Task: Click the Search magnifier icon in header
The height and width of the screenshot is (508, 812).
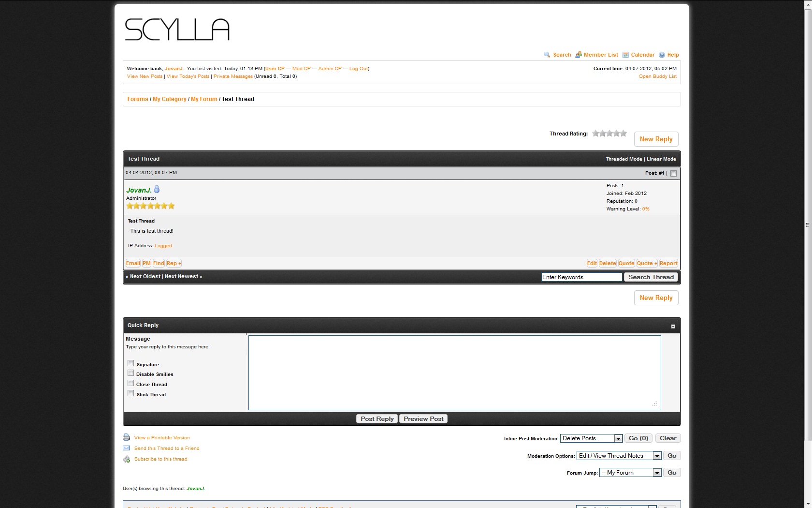Action: point(547,55)
